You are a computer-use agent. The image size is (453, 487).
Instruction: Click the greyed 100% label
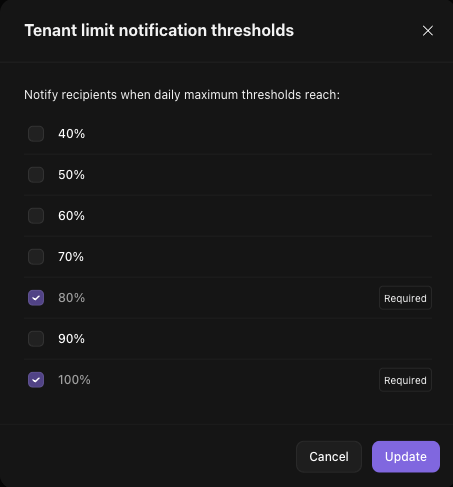pyautogui.click(x=74, y=380)
